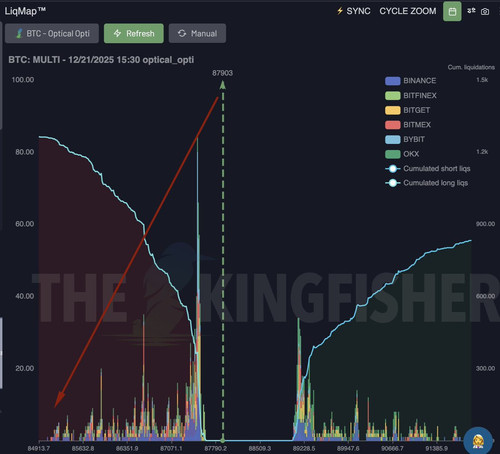
Task: Click the 87790.2 x-axis label
Action: click(215, 449)
